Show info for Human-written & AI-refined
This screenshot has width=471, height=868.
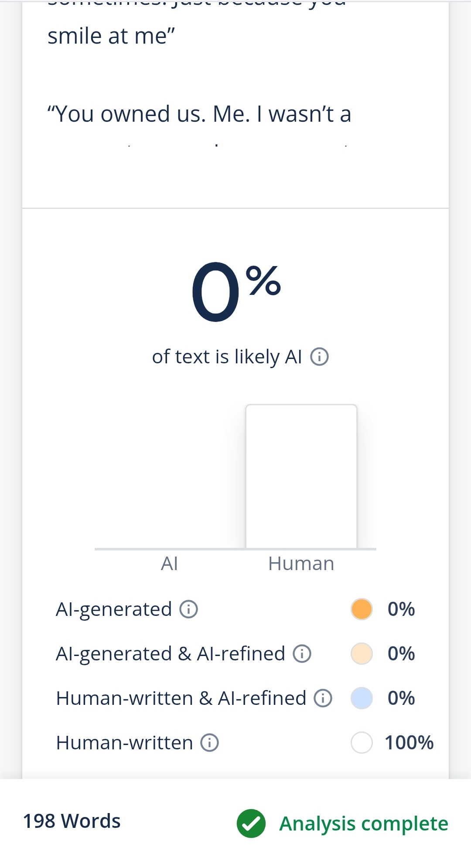[x=323, y=698]
